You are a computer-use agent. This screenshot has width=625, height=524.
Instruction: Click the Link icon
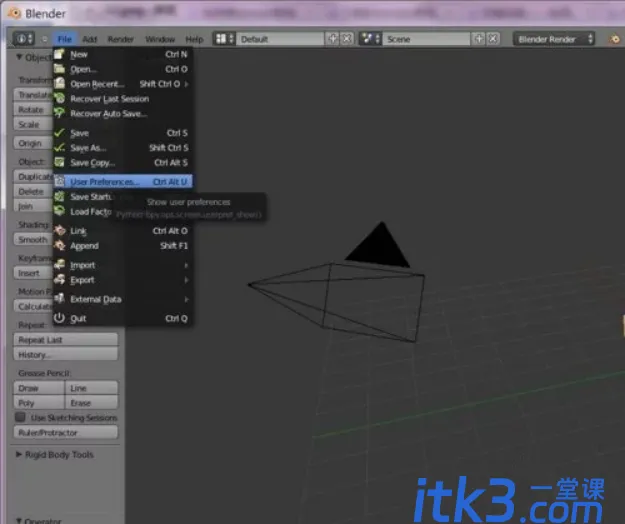59,230
